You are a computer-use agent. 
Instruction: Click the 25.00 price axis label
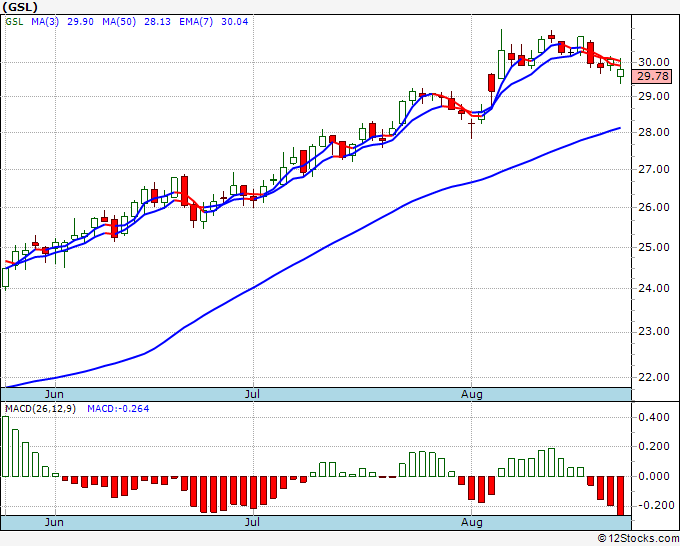click(x=654, y=247)
